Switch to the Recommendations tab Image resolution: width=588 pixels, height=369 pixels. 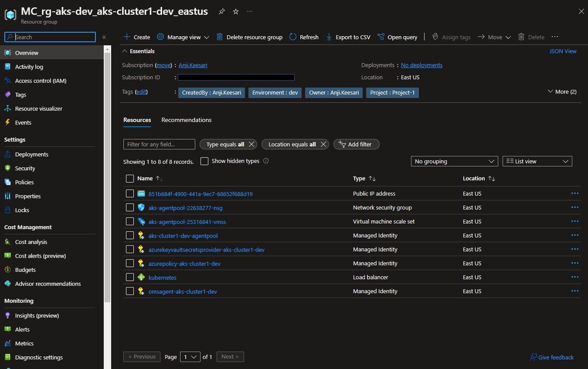click(x=186, y=120)
